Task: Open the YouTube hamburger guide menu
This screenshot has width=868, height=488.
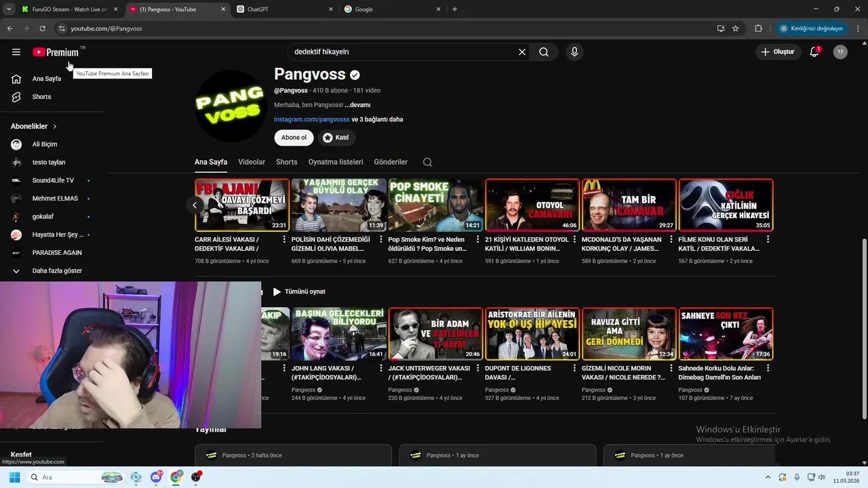Action: pos(16,52)
